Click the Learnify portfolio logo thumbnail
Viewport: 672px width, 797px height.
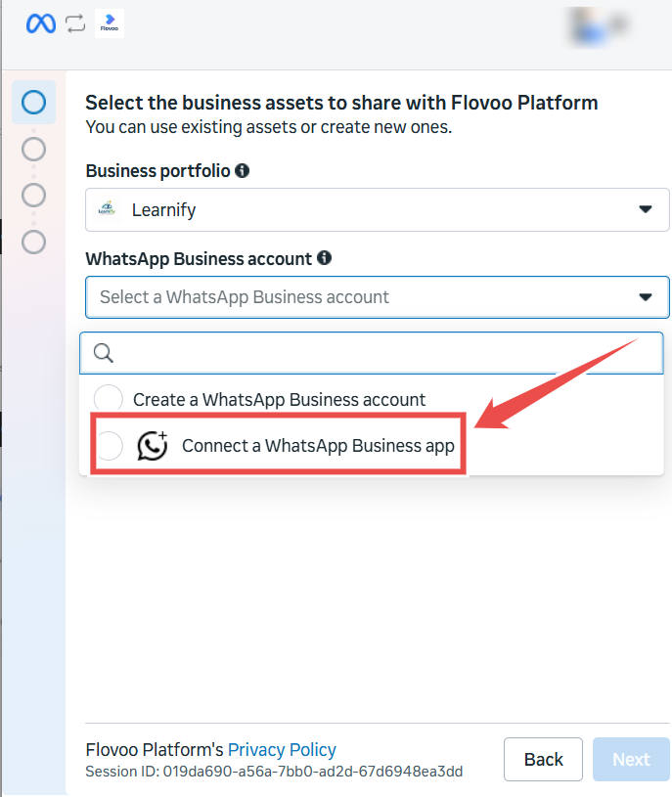pos(107,209)
